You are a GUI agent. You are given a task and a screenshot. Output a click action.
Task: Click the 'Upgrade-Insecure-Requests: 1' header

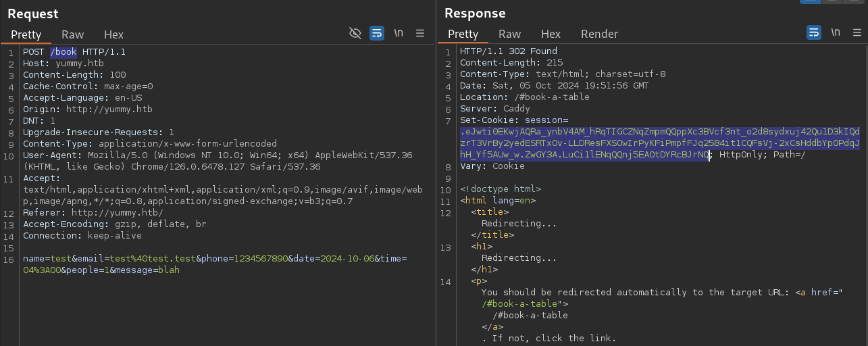[99, 132]
